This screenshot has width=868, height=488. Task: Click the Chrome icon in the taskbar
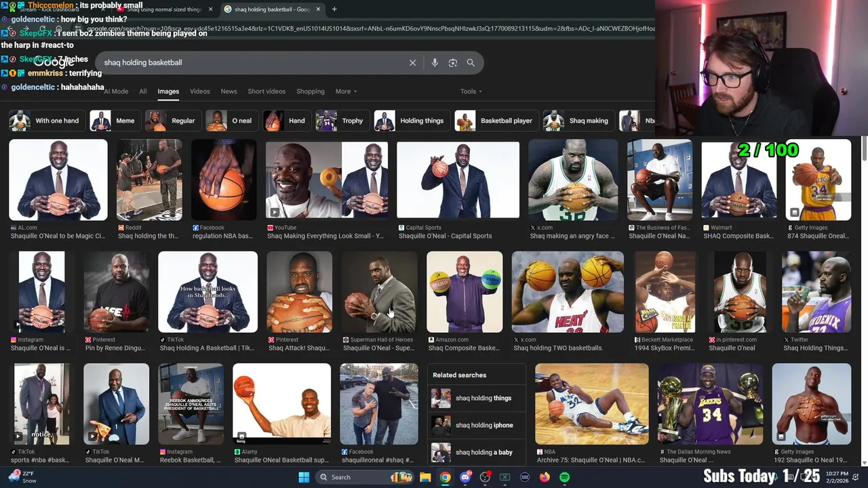(x=445, y=477)
